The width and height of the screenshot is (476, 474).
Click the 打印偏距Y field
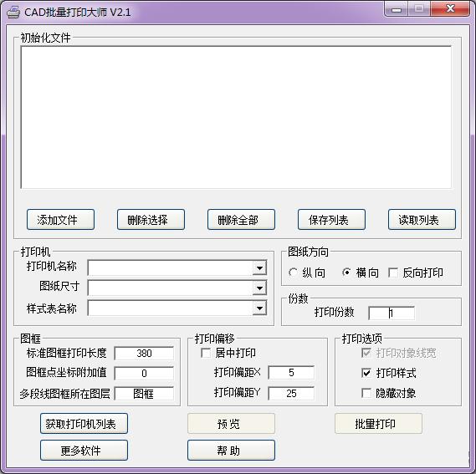pyautogui.click(x=291, y=393)
